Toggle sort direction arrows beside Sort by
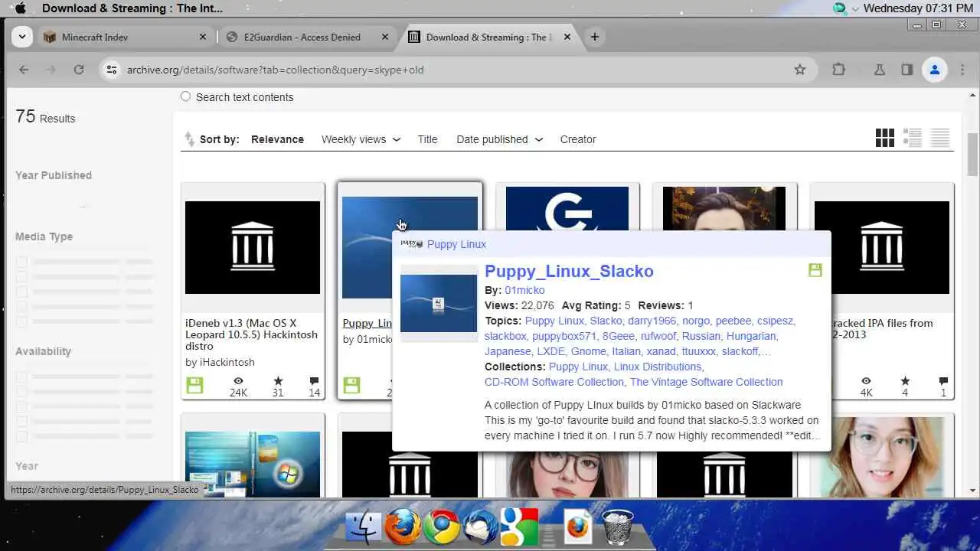This screenshot has width=980, height=551. click(189, 139)
